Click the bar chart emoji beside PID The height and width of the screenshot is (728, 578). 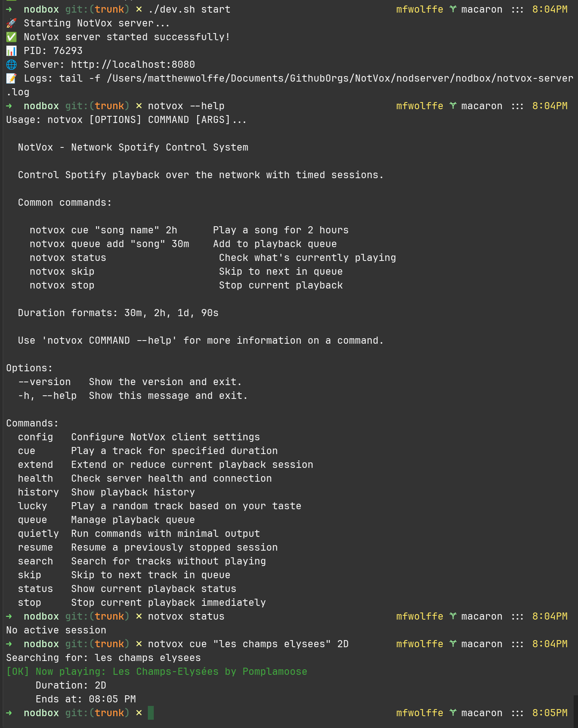click(x=11, y=51)
